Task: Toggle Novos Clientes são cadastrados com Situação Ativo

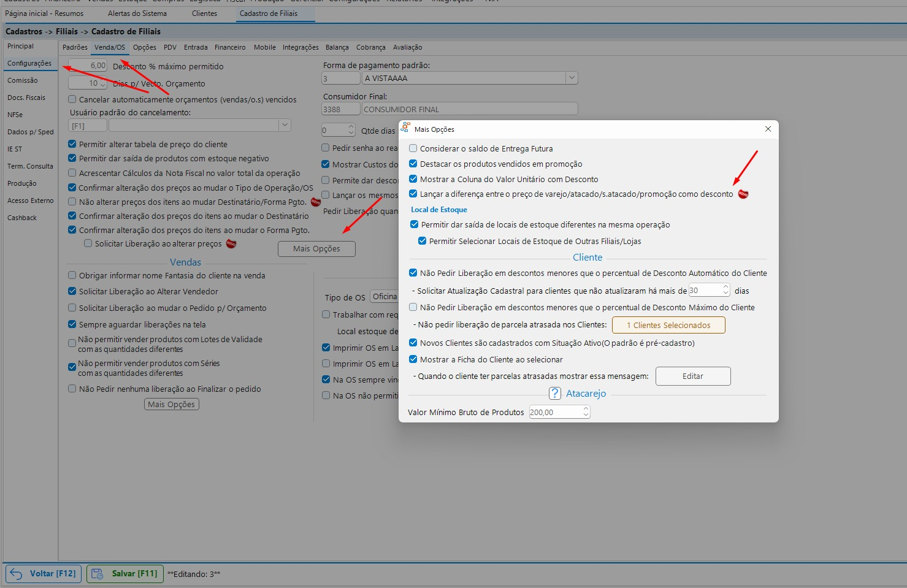Action: tap(413, 343)
